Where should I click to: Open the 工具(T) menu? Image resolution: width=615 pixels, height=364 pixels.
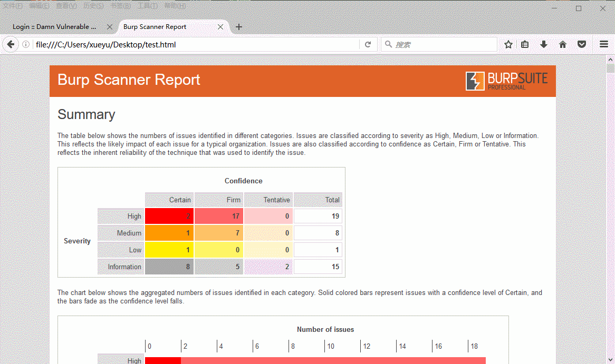tap(148, 6)
